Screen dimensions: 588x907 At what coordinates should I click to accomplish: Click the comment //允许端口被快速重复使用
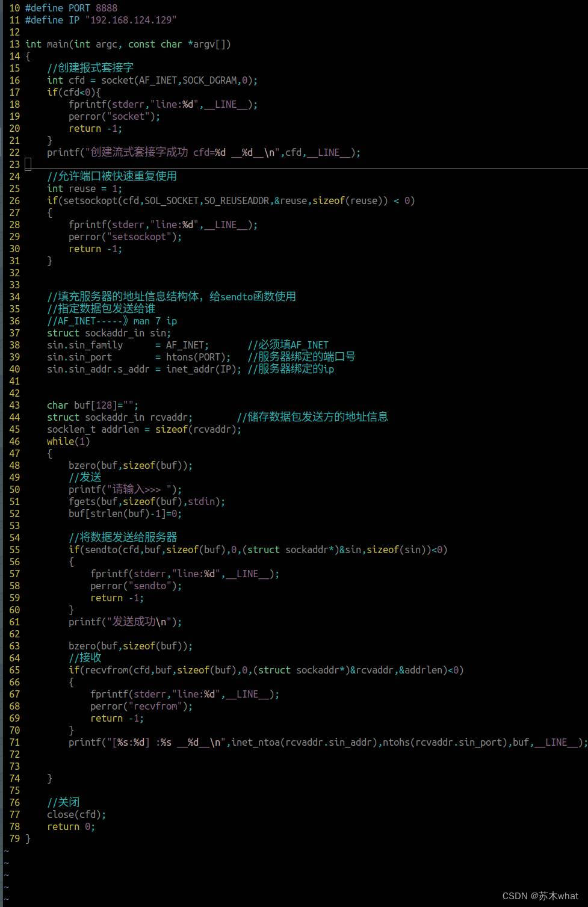(x=112, y=176)
